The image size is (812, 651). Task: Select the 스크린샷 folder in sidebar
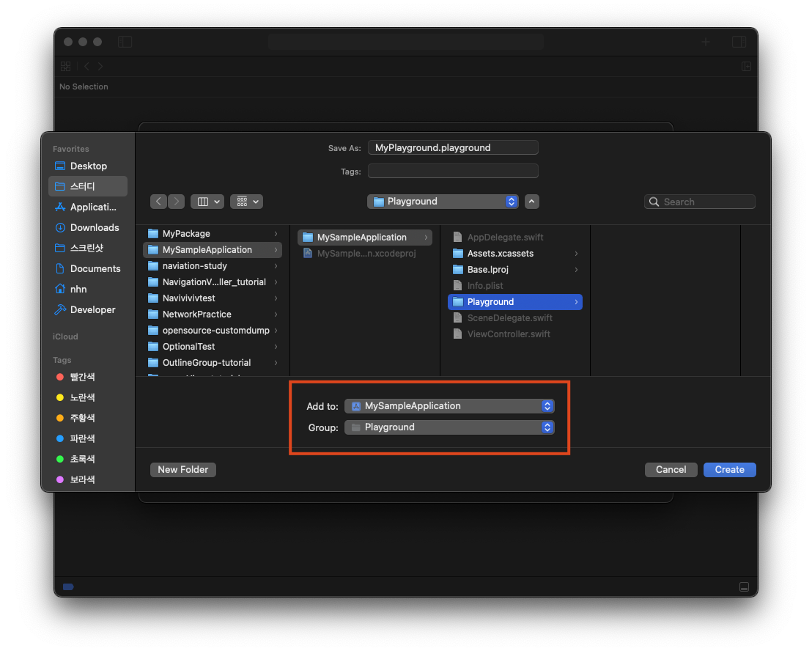88,248
